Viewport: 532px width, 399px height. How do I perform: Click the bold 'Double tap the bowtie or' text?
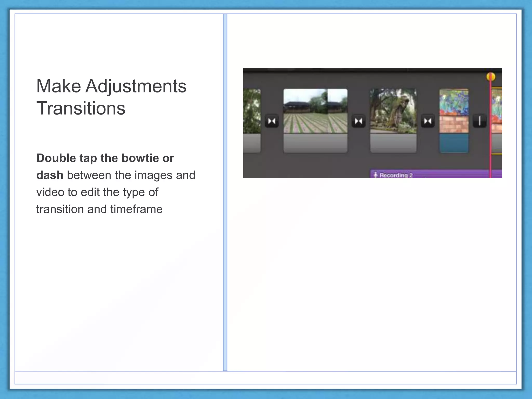pos(105,158)
